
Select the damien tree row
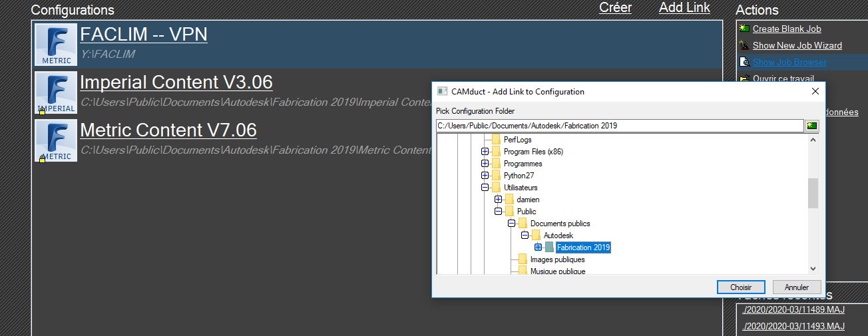tap(528, 200)
